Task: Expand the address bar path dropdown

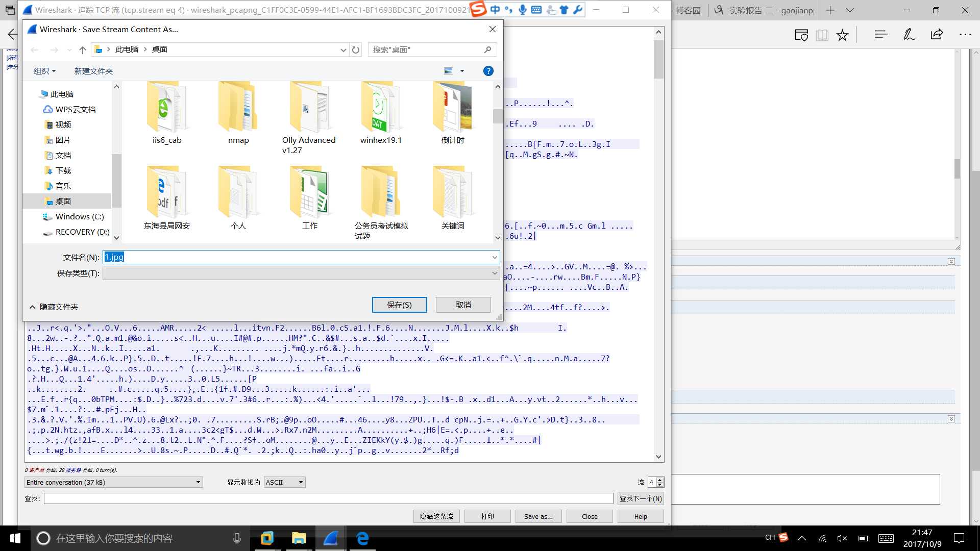Action: tap(343, 49)
